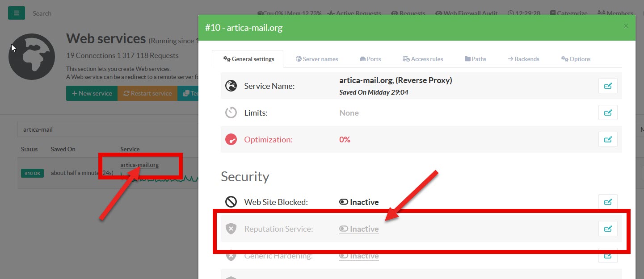Screen dimensions: 644x279
Task: Click the Restart service button
Action: [x=147, y=93]
